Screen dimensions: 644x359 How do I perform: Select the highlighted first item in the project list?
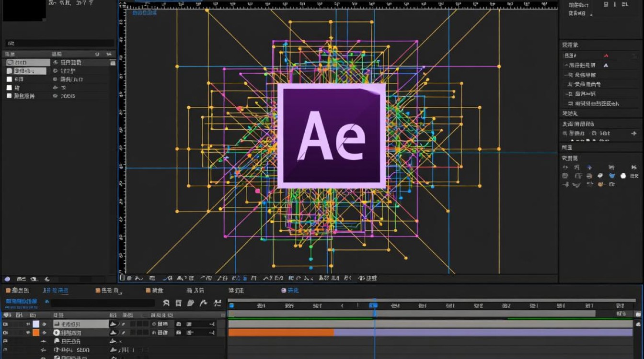(28, 62)
